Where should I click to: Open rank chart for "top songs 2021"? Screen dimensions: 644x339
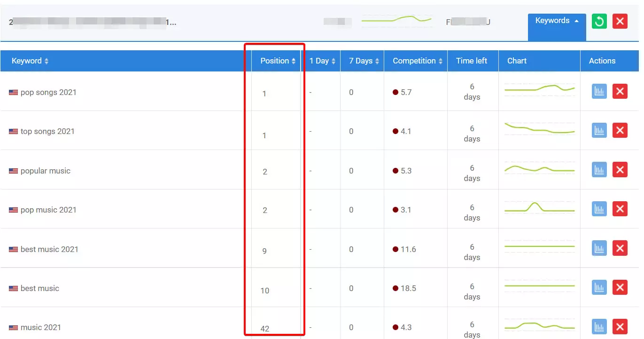(x=599, y=130)
